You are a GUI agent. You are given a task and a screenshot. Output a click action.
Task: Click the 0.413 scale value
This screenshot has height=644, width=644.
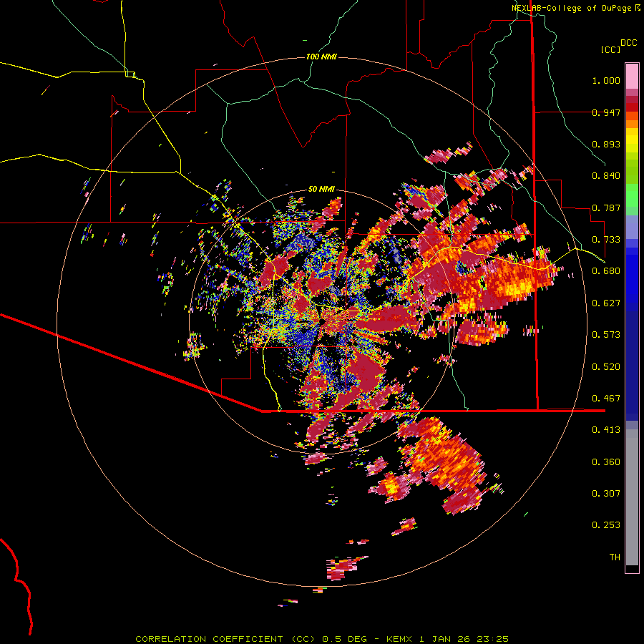pos(606,430)
